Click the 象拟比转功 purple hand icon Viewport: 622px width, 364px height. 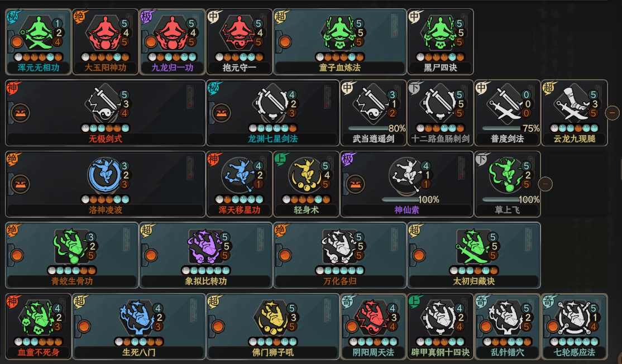pos(206,246)
